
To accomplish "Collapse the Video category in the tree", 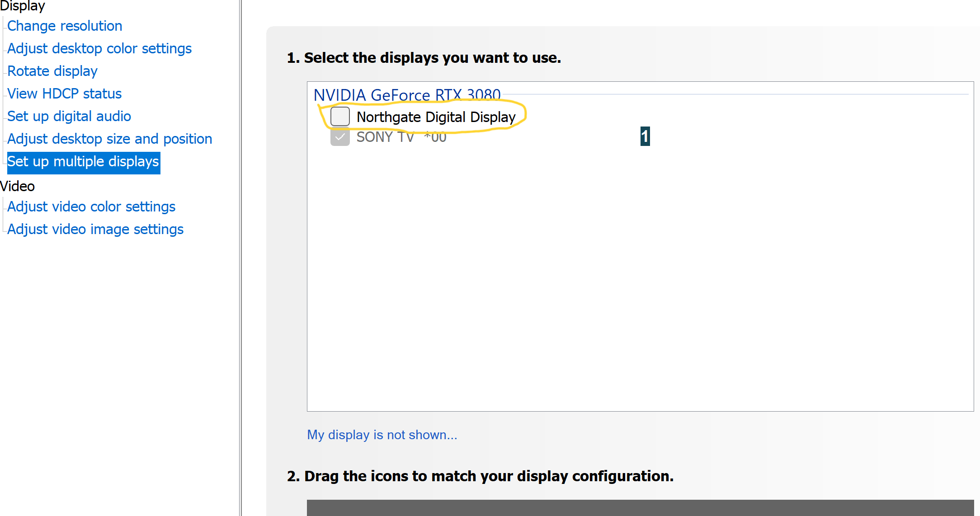I will (x=18, y=186).
